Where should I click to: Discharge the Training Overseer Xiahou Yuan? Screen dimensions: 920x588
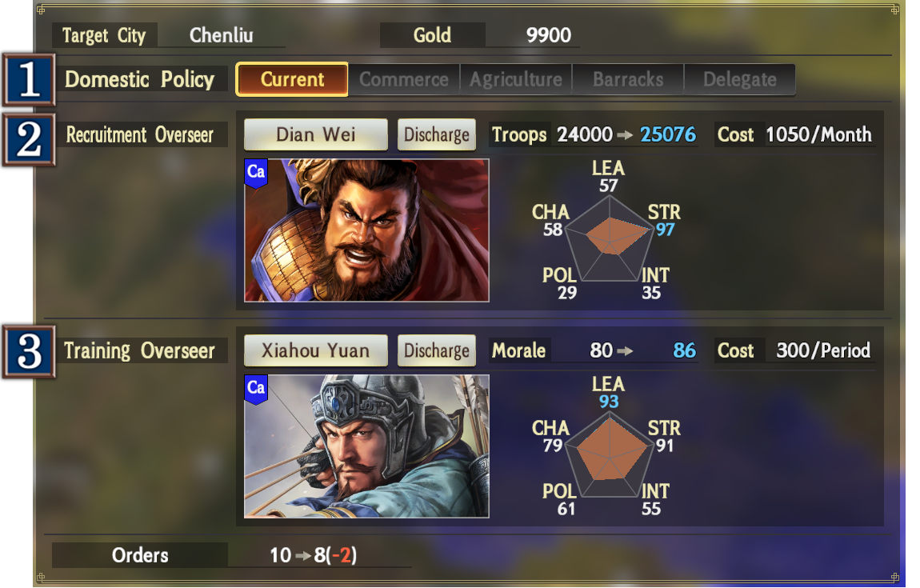tap(437, 350)
